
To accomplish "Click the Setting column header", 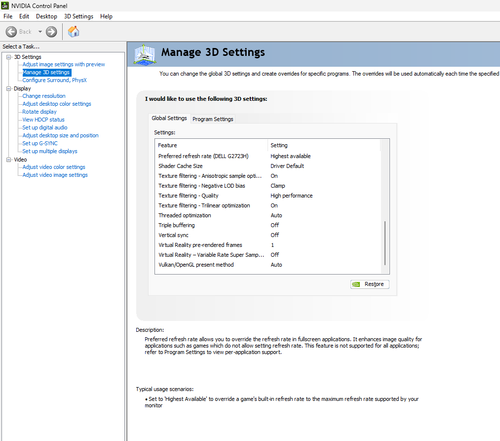I will 324,145.
